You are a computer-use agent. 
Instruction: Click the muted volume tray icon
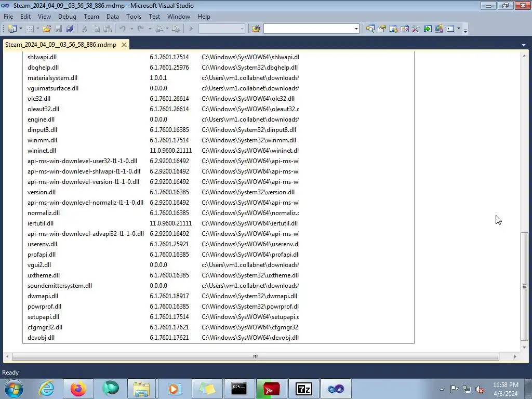[480, 389]
